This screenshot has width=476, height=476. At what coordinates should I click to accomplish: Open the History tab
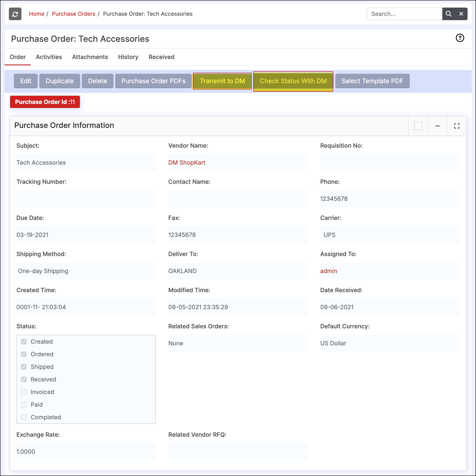click(x=128, y=57)
